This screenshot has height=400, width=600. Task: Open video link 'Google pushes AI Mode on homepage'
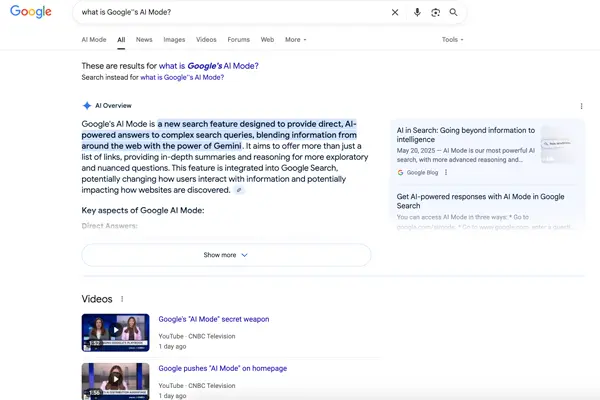223,368
